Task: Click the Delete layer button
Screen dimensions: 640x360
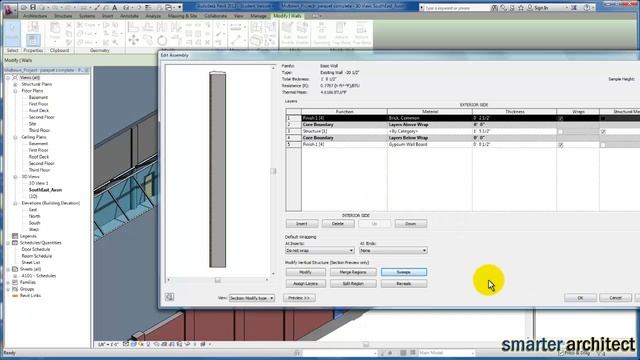Action: point(338,224)
